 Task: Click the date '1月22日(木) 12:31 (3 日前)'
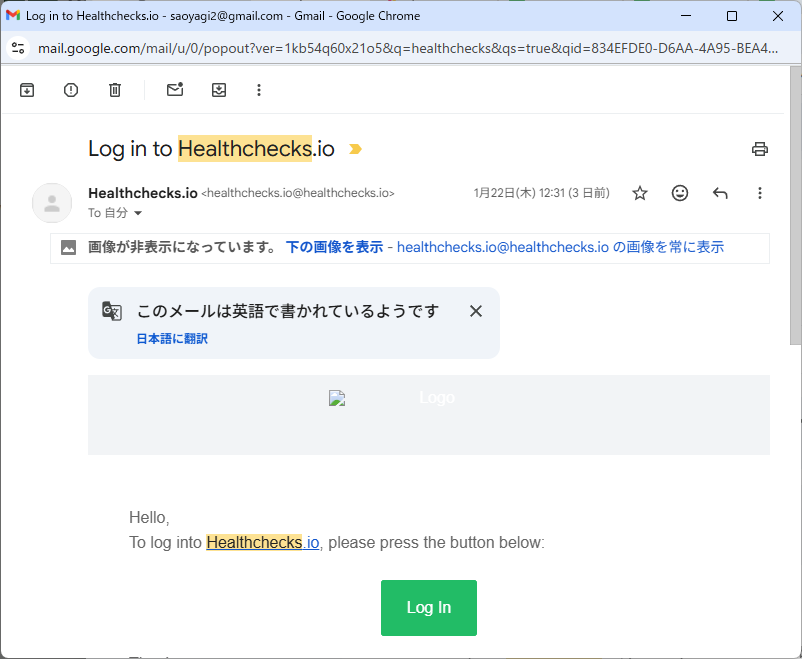coord(542,193)
